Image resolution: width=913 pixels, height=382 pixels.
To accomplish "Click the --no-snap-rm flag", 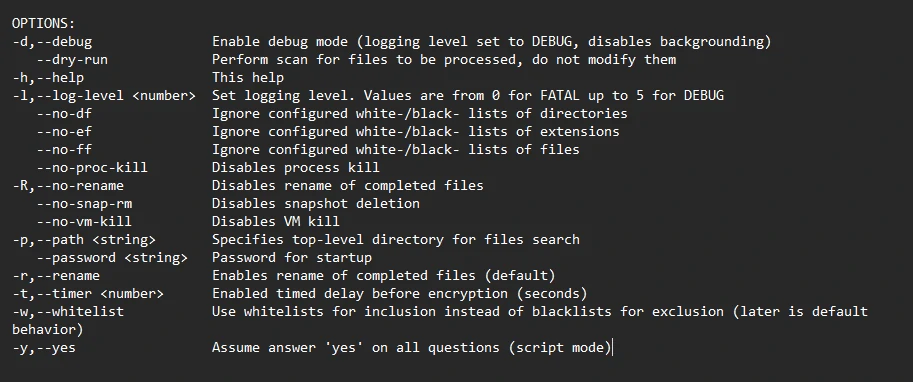I will 84,204.
